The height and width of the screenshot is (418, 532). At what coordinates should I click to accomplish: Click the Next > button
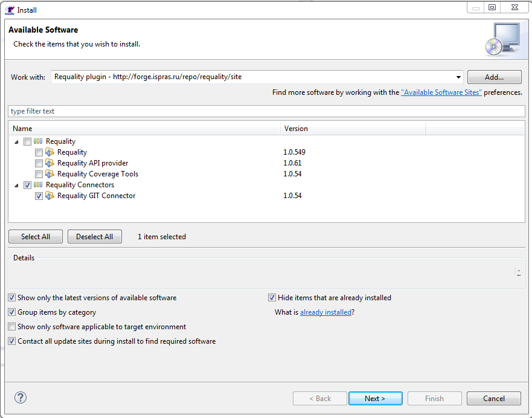pos(375,398)
